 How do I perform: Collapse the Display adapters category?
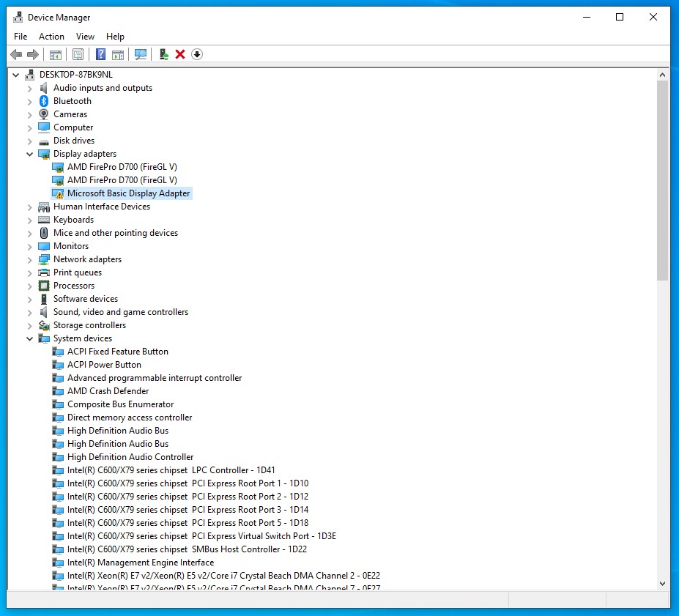[x=29, y=154]
